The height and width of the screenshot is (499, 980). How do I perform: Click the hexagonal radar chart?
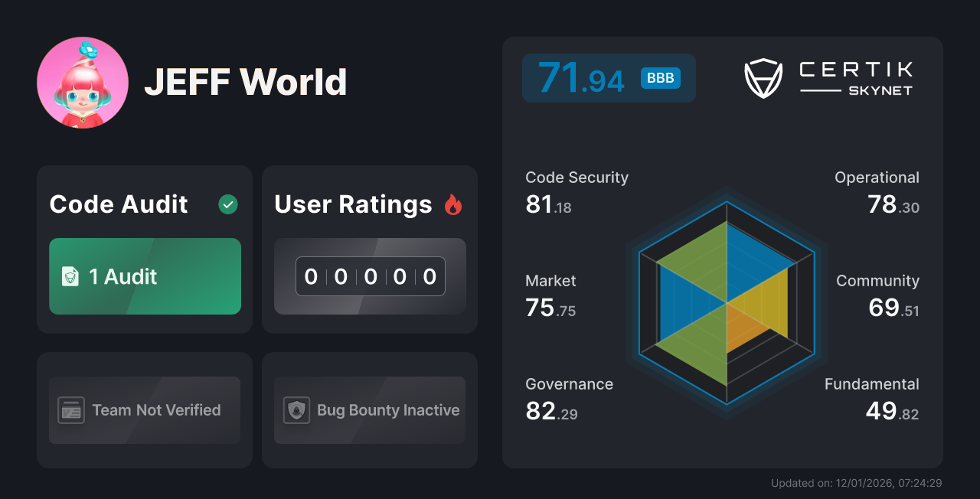click(726, 306)
